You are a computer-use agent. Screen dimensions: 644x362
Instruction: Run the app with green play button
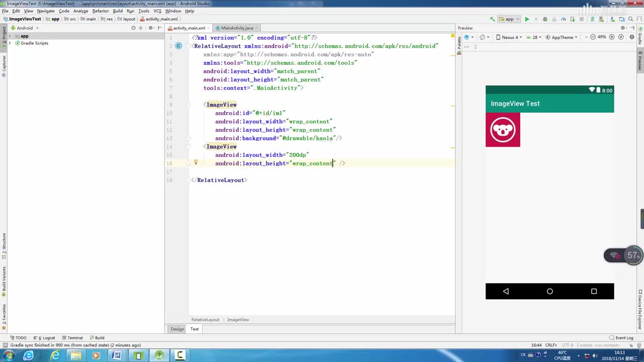[x=527, y=19]
